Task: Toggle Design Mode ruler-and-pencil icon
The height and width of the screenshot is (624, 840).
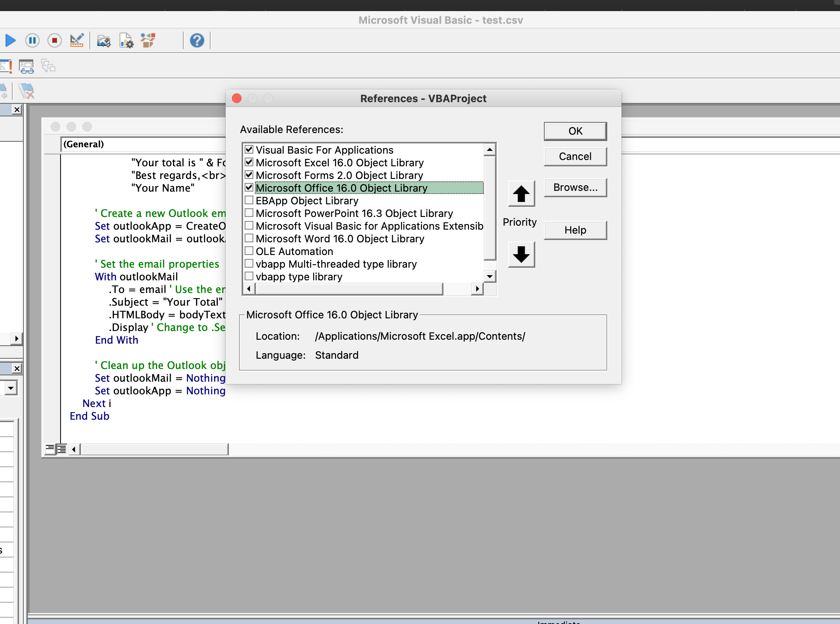Action: [77, 40]
